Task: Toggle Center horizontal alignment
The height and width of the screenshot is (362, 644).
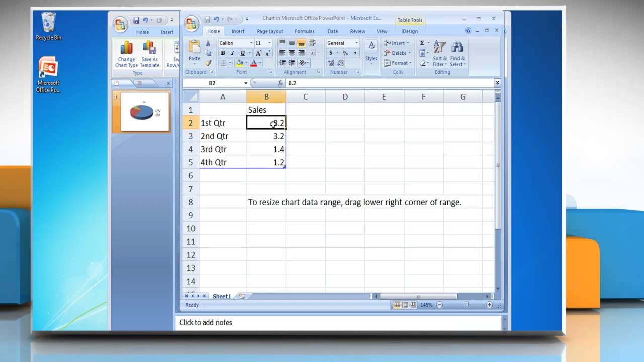Action: (292, 53)
